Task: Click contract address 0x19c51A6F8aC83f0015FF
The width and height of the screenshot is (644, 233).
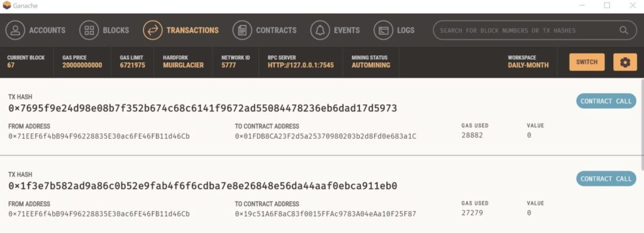Action: 326,214
